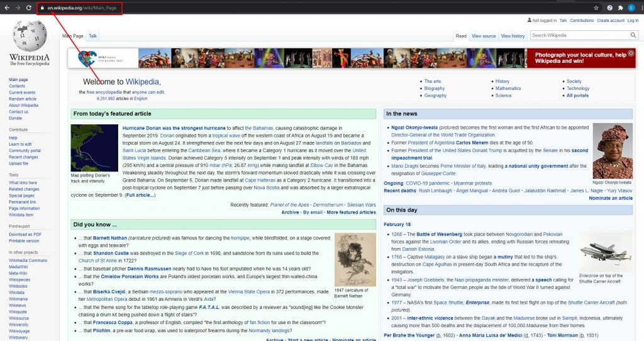Click Upload file in the sidebar
The width and height of the screenshot is (644, 341).
(x=18, y=163)
